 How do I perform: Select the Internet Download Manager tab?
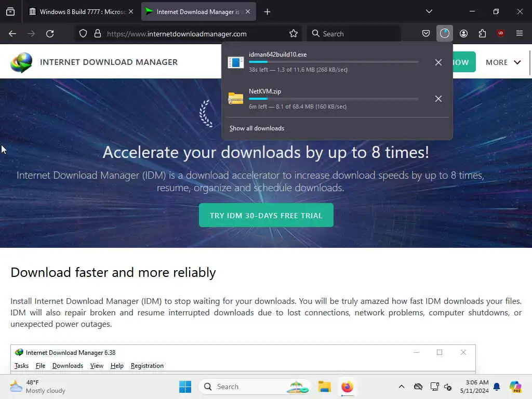pyautogui.click(x=198, y=12)
